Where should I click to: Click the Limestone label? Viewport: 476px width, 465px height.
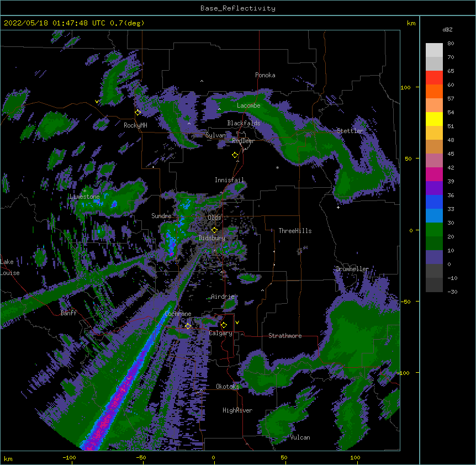coord(84,197)
